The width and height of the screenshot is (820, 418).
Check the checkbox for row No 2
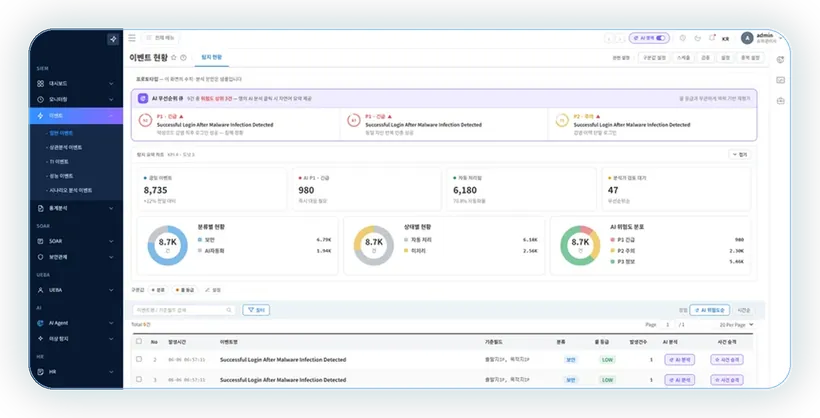point(139,359)
